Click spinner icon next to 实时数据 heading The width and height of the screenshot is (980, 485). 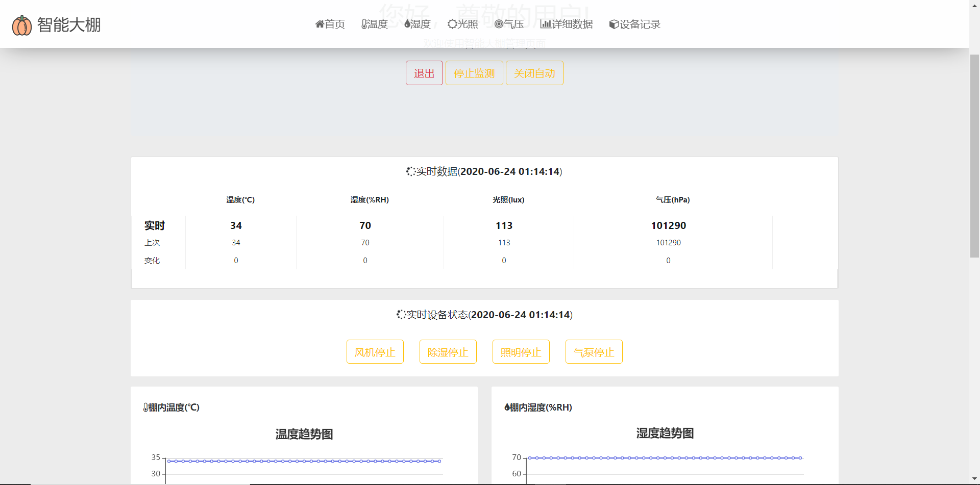tap(411, 171)
